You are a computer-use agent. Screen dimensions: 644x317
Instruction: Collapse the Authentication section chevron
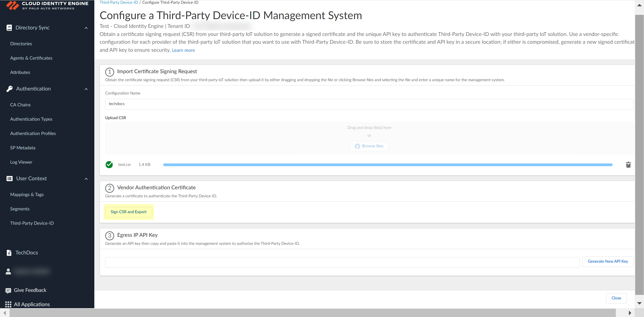(86, 89)
